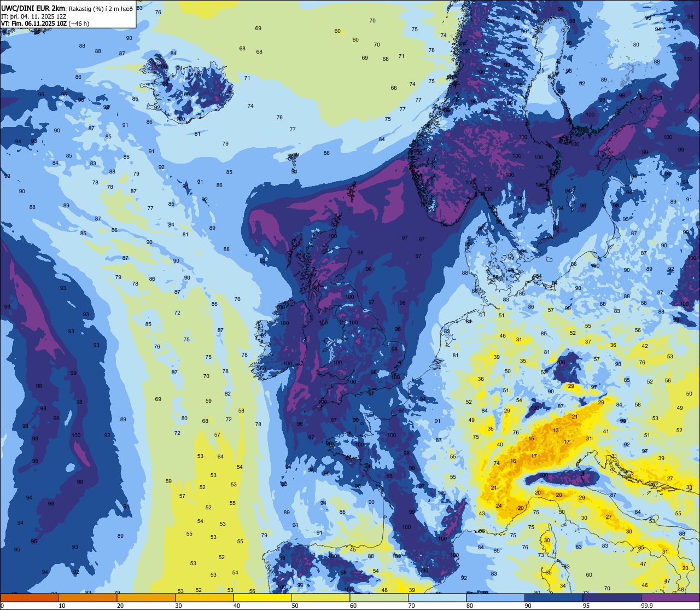This screenshot has width=700, height=610.
Task: Select the humidity value '15' on the map
Action: (531, 439)
